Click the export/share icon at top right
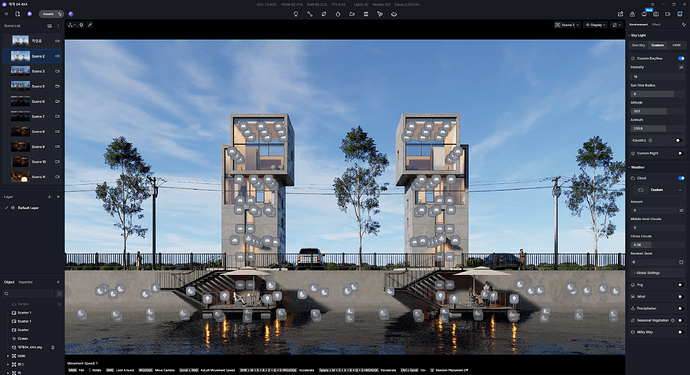This screenshot has width=690, height=375. coord(620,14)
